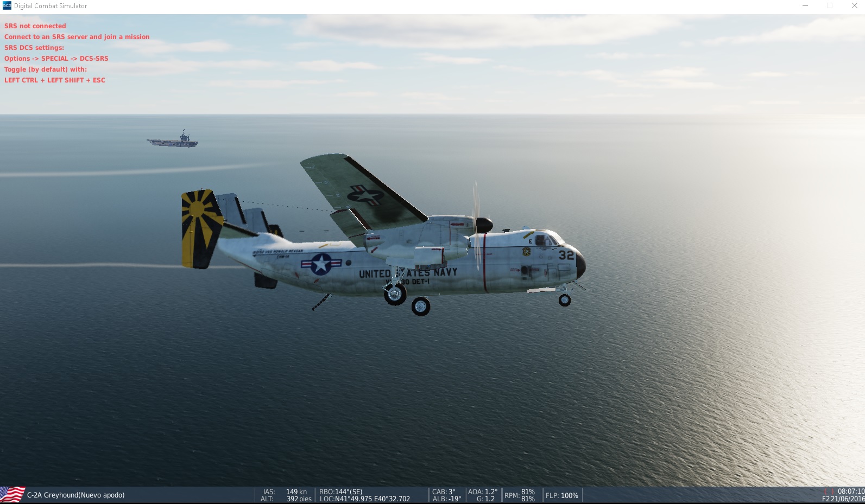Click the FLP 100% flaps indicator
This screenshot has width=865, height=504.
click(561, 495)
